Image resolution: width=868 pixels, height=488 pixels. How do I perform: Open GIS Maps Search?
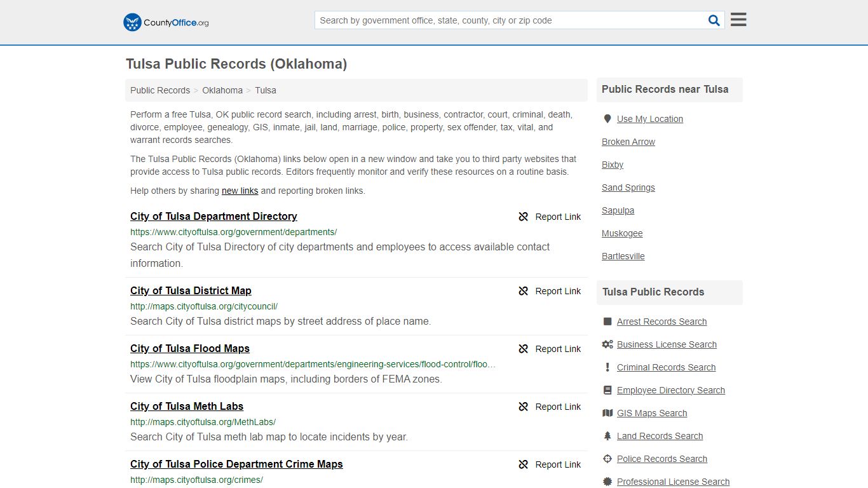pos(652,413)
